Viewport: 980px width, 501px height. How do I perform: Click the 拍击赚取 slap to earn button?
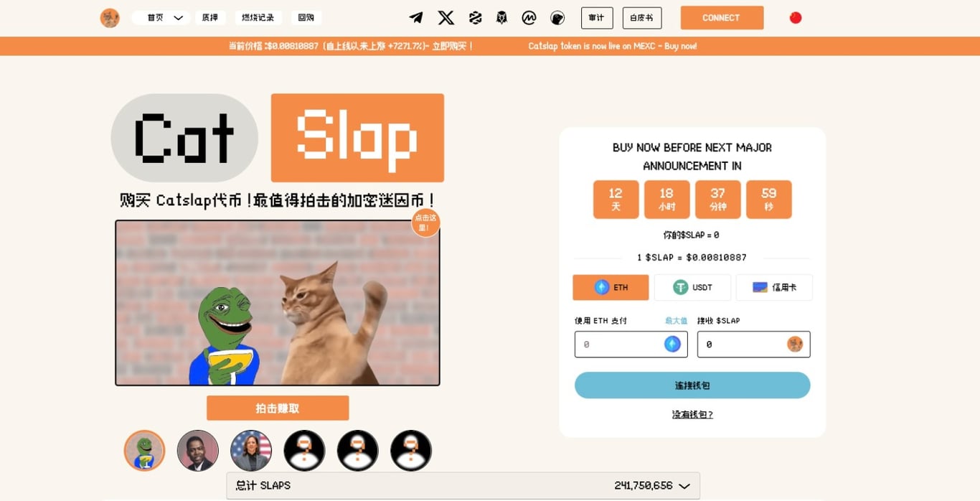pos(278,408)
